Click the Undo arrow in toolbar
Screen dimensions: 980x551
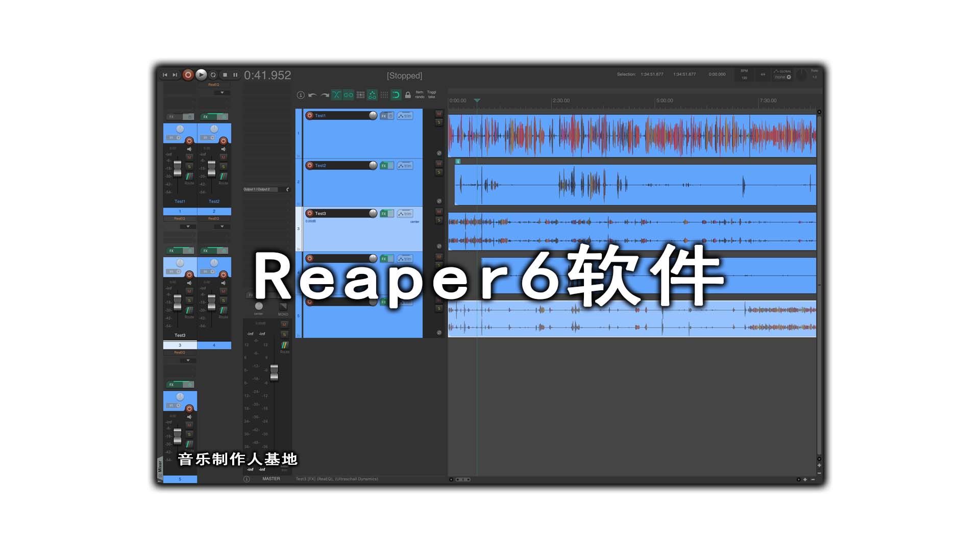312,95
